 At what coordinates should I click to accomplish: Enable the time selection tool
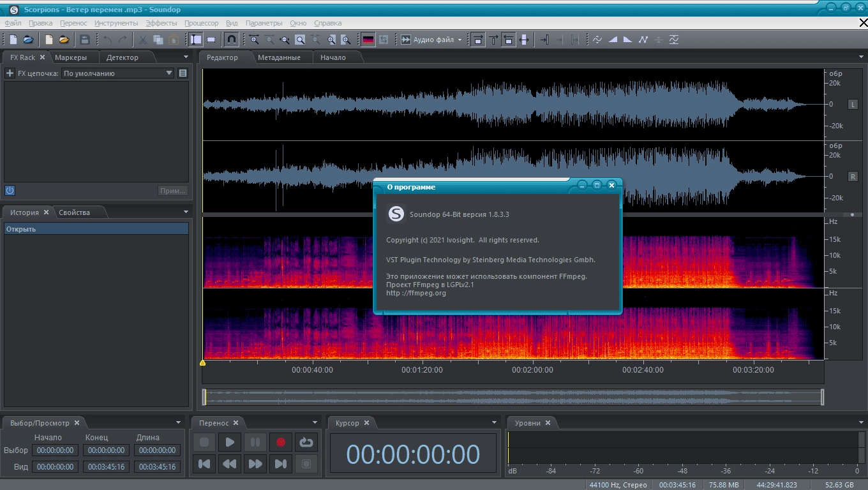pyautogui.click(x=196, y=40)
